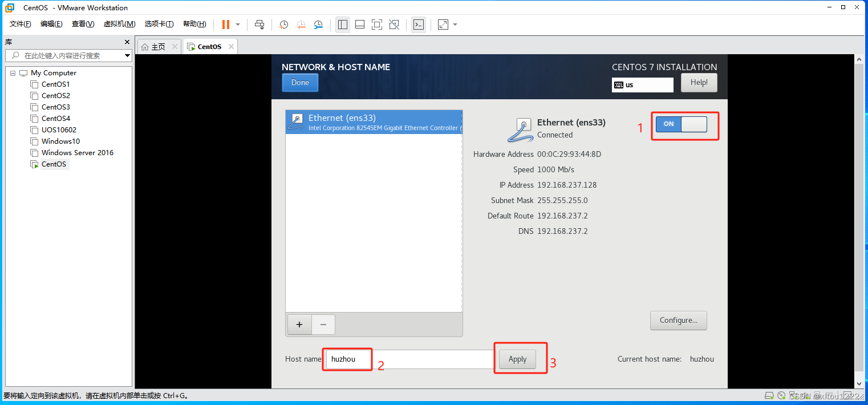
Task: Open the 编辑(E) menu
Action: click(51, 24)
